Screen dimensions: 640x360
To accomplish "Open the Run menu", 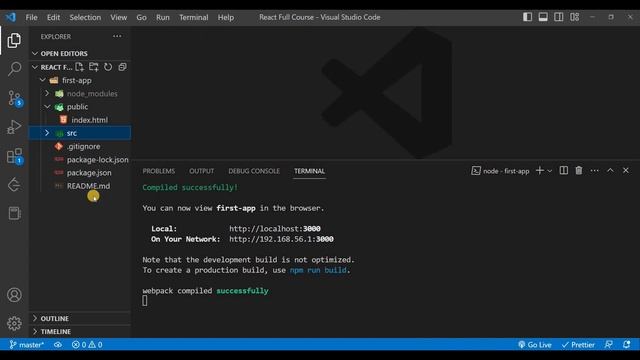I will 162,17.
